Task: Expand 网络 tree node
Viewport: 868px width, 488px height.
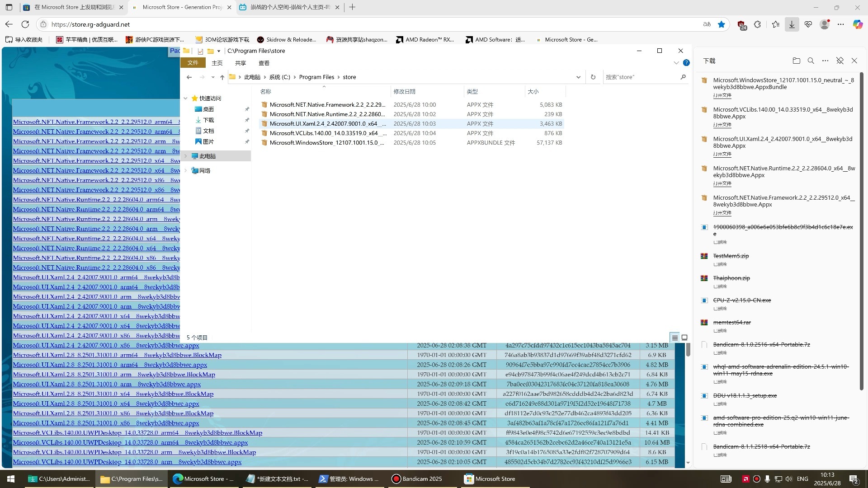Action: tap(185, 171)
